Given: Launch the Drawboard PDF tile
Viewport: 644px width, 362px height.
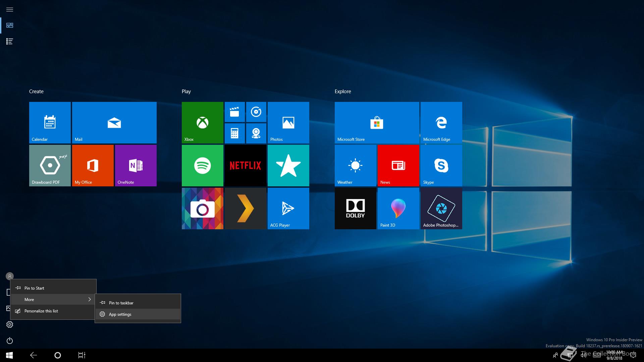Looking at the screenshot, I should (50, 166).
